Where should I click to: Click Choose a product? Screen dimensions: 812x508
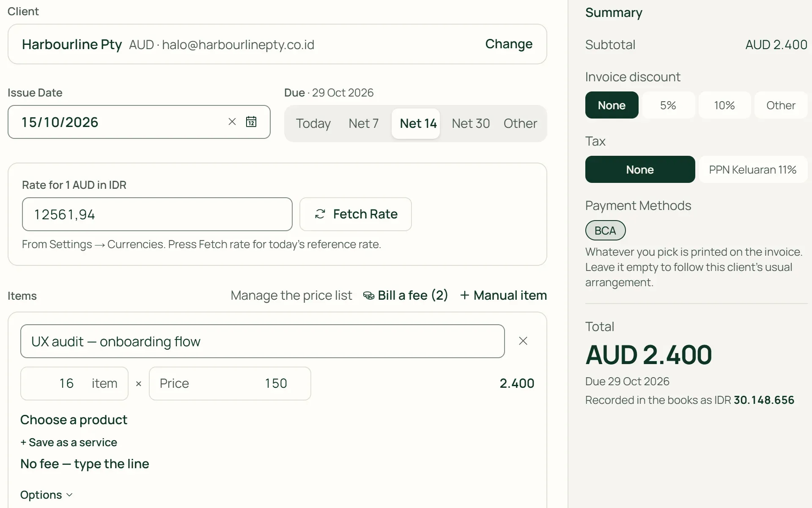click(x=74, y=420)
